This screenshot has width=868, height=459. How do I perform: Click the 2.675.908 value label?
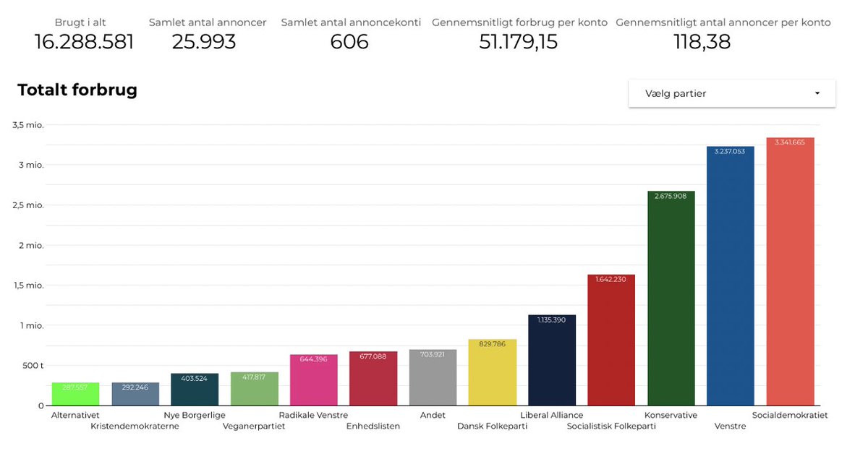pos(671,196)
